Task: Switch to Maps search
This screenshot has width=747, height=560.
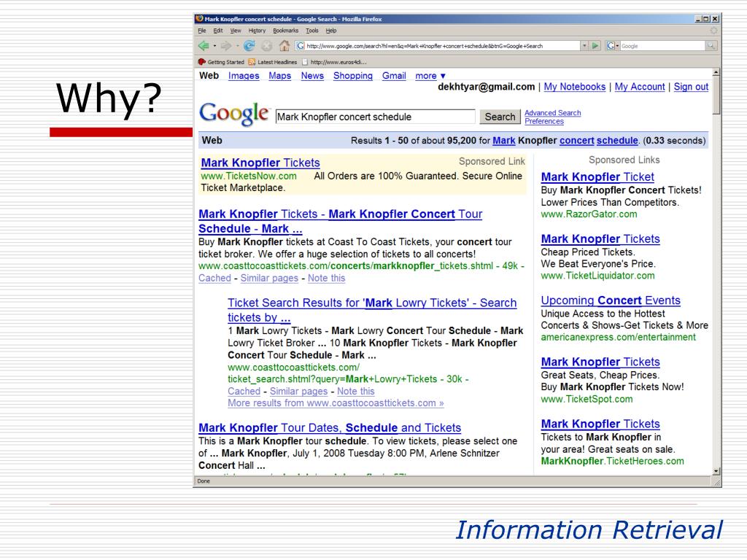Action: pos(279,76)
